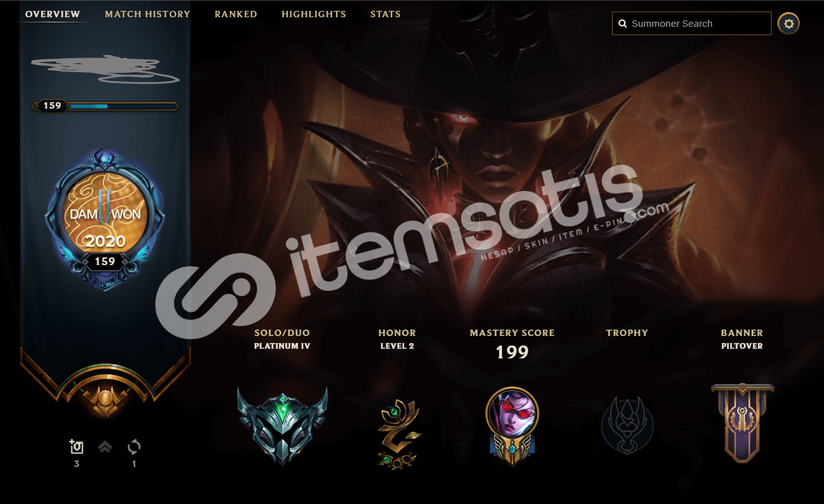Open the settings gear icon
The height and width of the screenshot is (504, 824).
(x=789, y=24)
